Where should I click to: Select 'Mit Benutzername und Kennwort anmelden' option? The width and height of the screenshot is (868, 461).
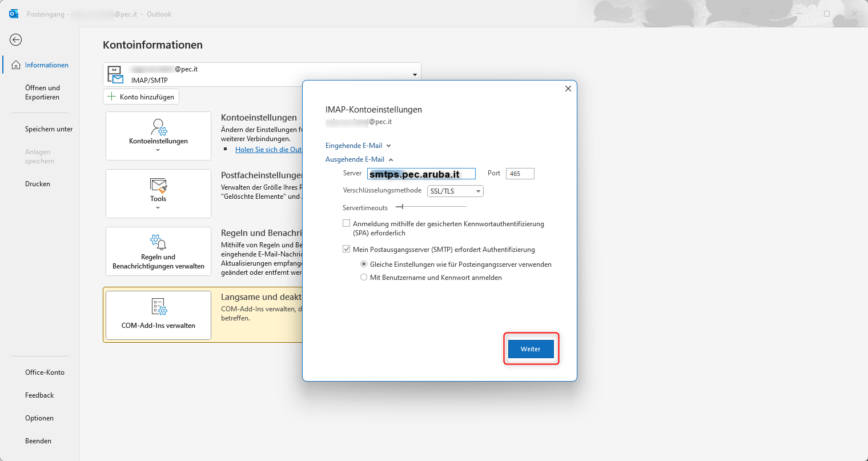364,277
